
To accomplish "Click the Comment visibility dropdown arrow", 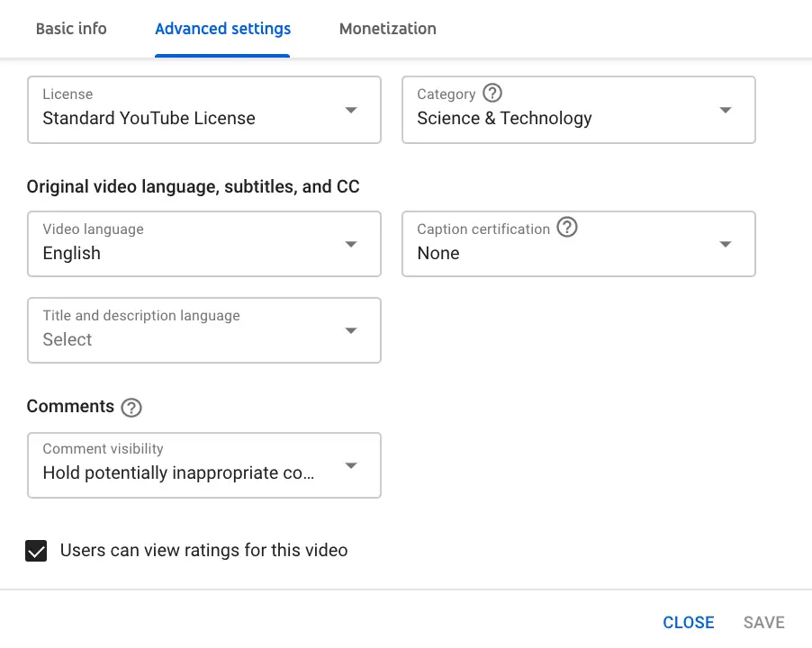I will [x=351, y=466].
